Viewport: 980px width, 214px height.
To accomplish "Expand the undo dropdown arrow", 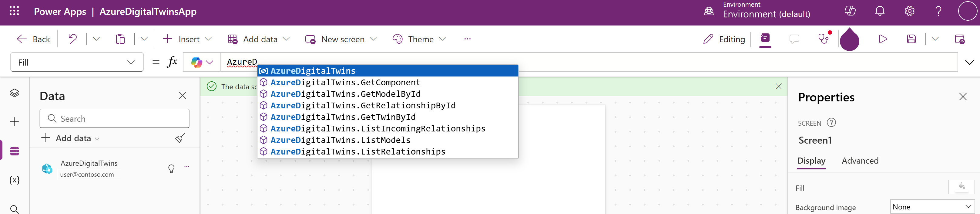I will [x=96, y=39].
